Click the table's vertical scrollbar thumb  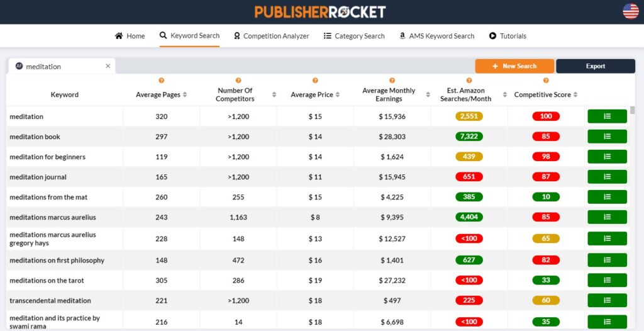(x=633, y=110)
